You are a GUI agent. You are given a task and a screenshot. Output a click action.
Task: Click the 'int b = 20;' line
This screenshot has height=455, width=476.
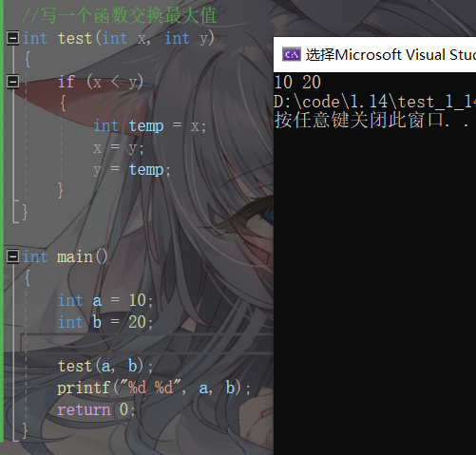point(105,322)
